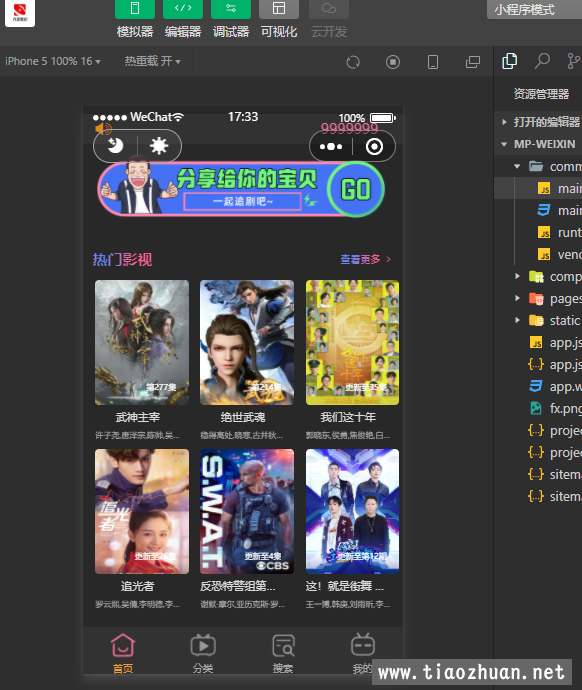Viewport: 582px width, 690px height.
Task: Switch to the 我的 profile tab
Action: coord(362,653)
